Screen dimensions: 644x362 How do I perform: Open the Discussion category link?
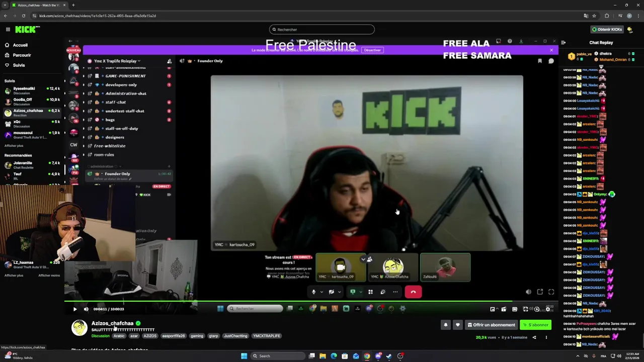(100, 336)
